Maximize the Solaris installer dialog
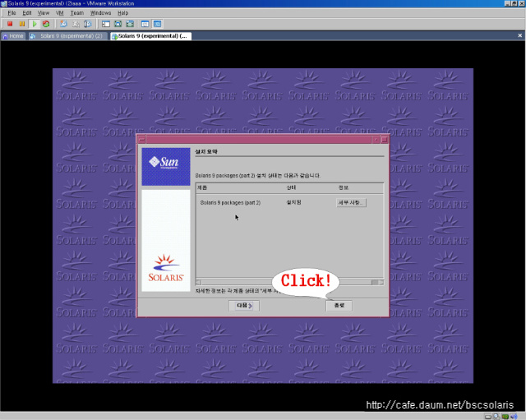The image size is (526, 420). point(385,139)
